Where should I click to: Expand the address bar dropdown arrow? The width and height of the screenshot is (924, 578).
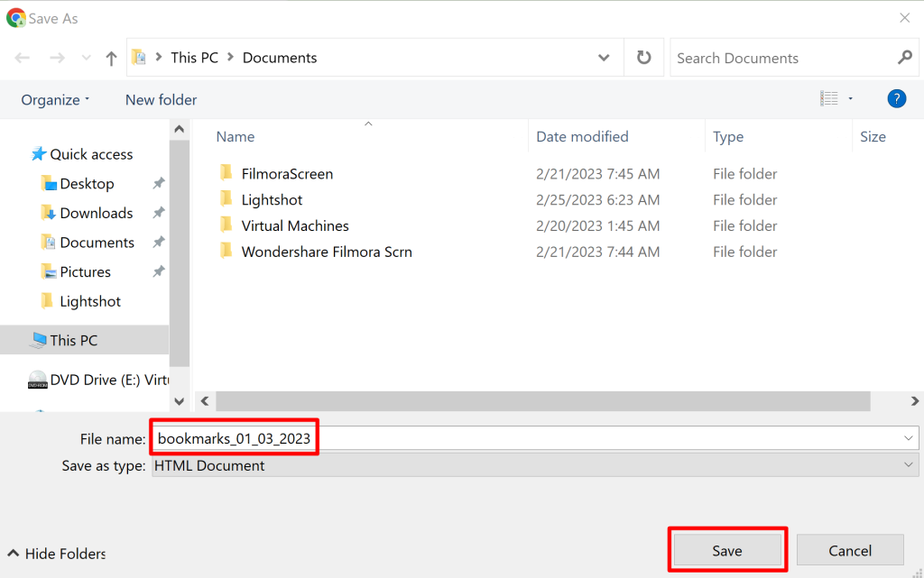603,57
